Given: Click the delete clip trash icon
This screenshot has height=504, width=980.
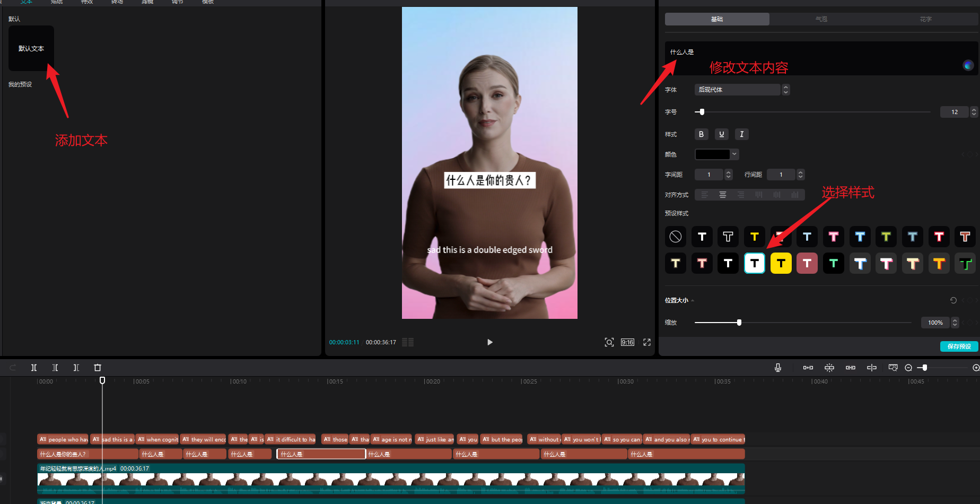Looking at the screenshot, I should pyautogui.click(x=98, y=368).
